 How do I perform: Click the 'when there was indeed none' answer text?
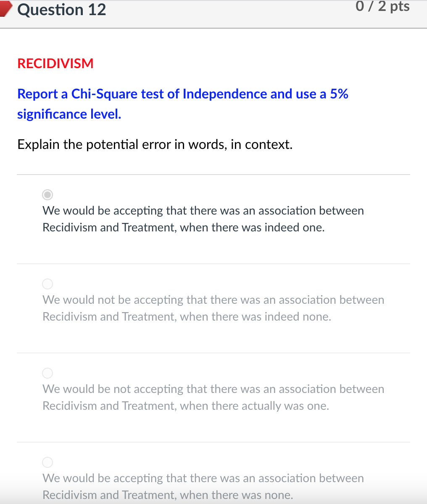[213, 308]
